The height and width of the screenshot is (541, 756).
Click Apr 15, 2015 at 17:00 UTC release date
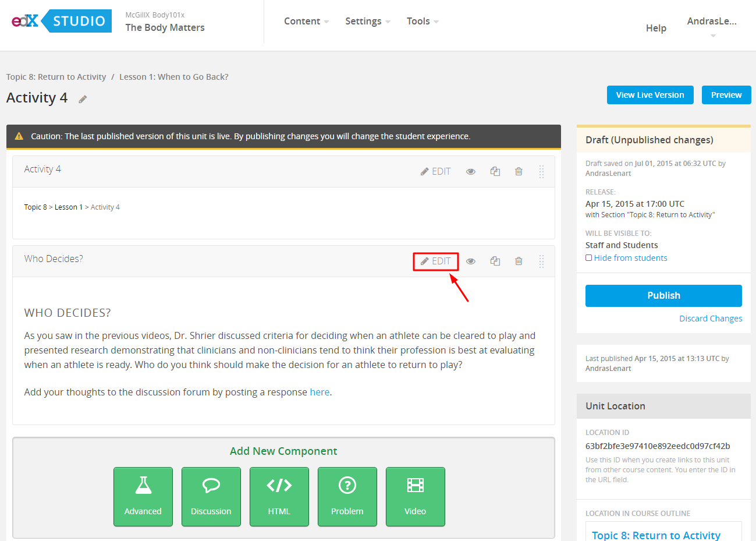635,204
